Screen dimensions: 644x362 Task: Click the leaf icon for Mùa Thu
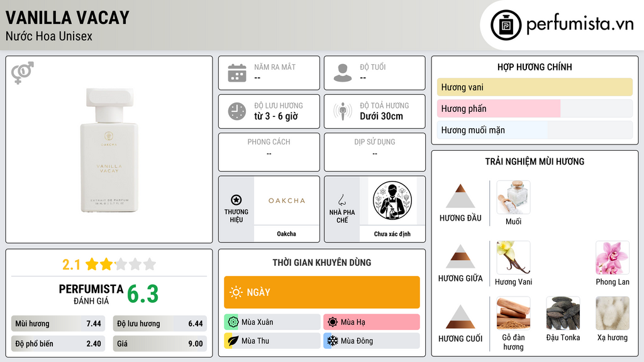233,341
